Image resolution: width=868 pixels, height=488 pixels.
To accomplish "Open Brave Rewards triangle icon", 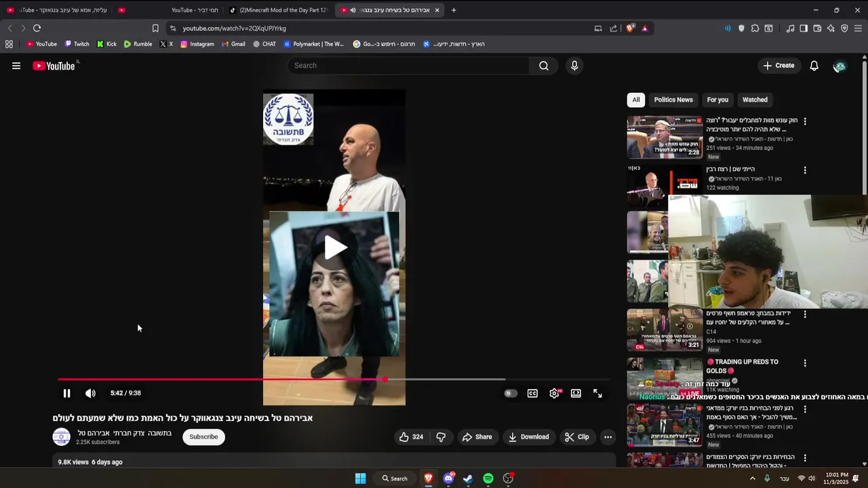I will click(644, 28).
